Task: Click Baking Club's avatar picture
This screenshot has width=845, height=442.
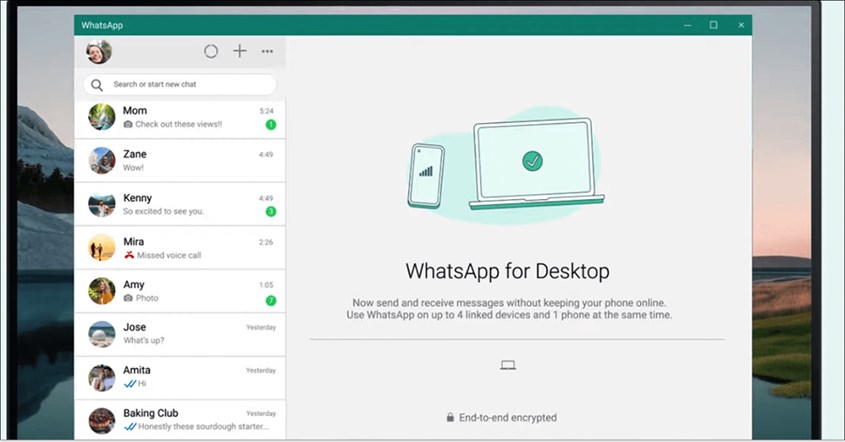Action: click(x=102, y=420)
